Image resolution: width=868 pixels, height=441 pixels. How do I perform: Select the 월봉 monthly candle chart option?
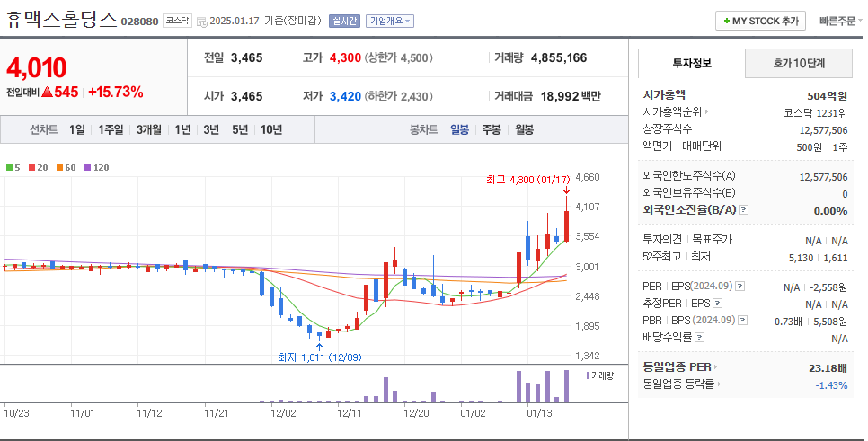tap(524, 129)
